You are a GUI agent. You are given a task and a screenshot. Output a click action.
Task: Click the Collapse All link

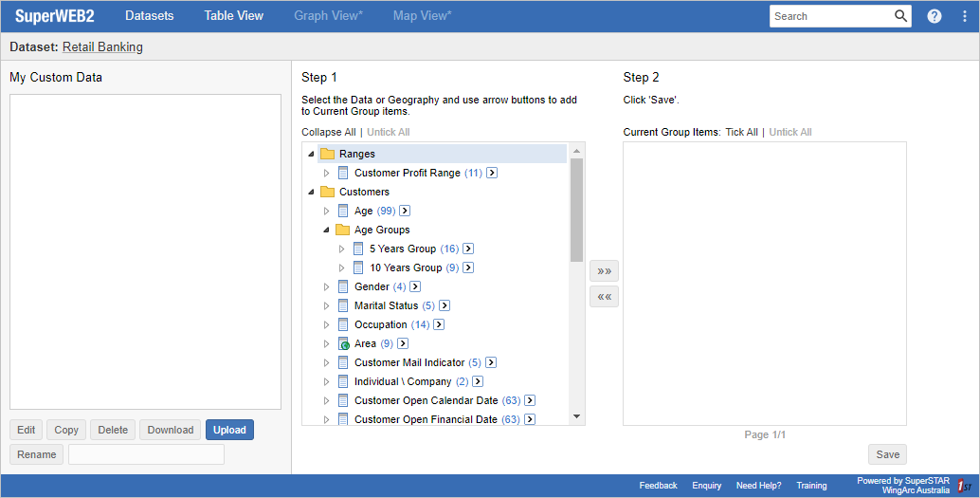pyautogui.click(x=328, y=132)
